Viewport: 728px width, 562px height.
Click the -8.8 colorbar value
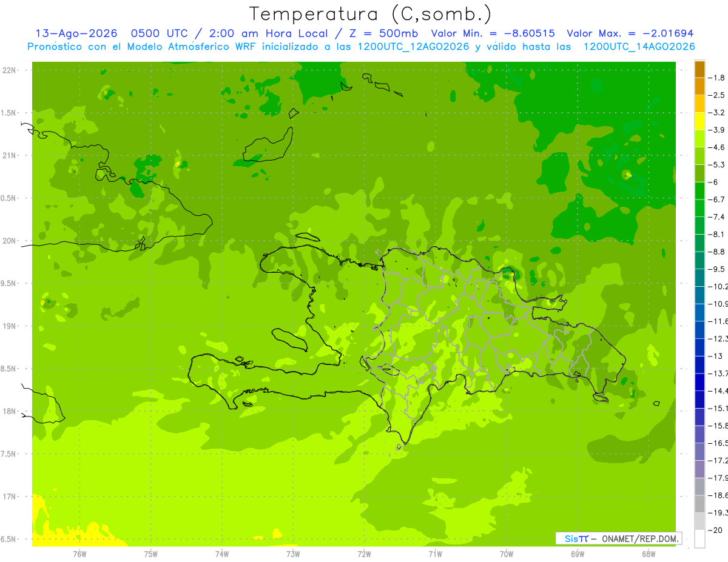tap(716, 252)
